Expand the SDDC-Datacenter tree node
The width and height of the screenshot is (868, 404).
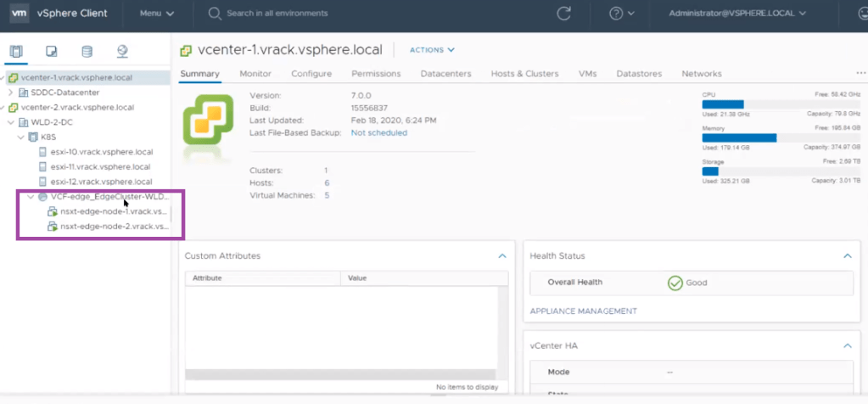[10, 93]
